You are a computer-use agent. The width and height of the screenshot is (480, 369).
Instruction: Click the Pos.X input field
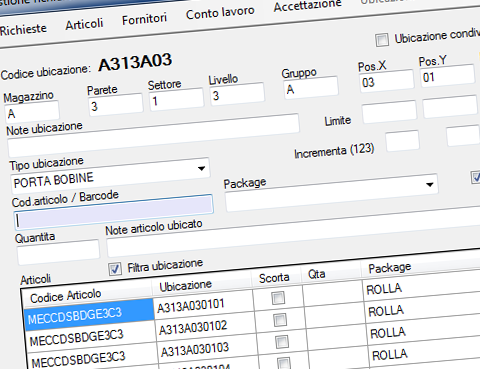(387, 81)
